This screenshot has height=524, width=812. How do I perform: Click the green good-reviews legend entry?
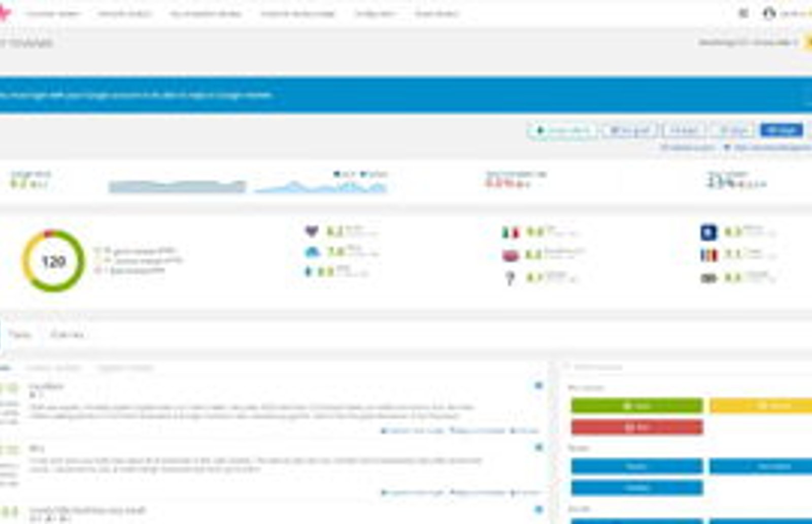[135, 251]
